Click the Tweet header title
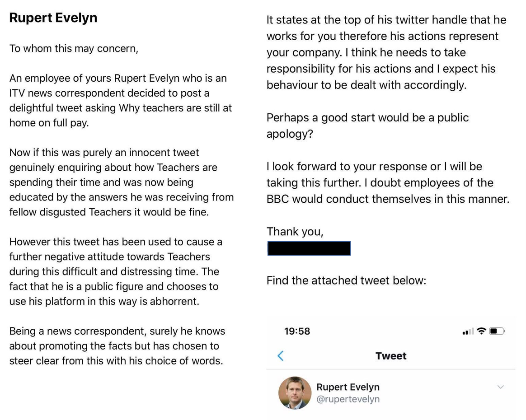 pyautogui.click(x=391, y=356)
